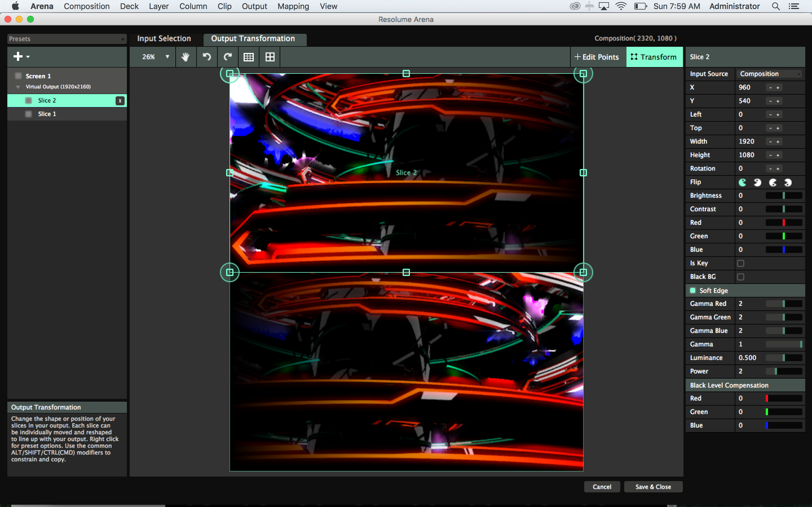Remove Slice 2 with the x icon
Screen dimensions: 812x507
120,101
